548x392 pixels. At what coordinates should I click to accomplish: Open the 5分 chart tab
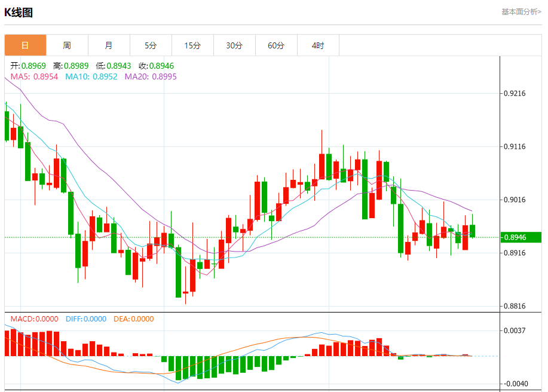pos(151,45)
